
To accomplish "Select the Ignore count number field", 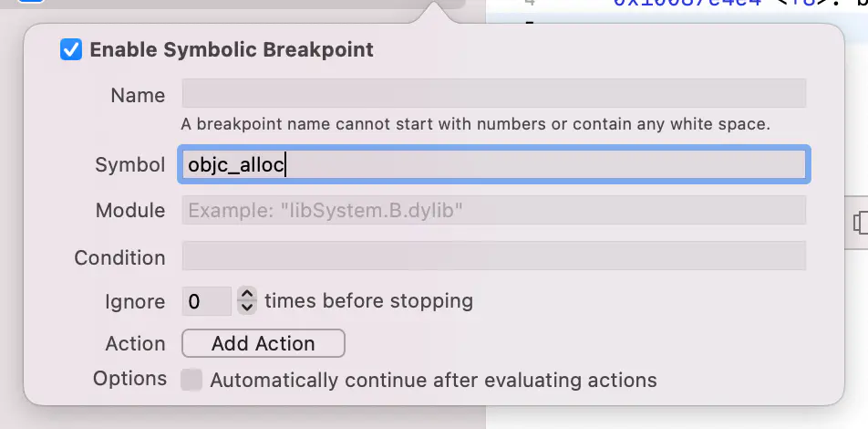I will (206, 301).
